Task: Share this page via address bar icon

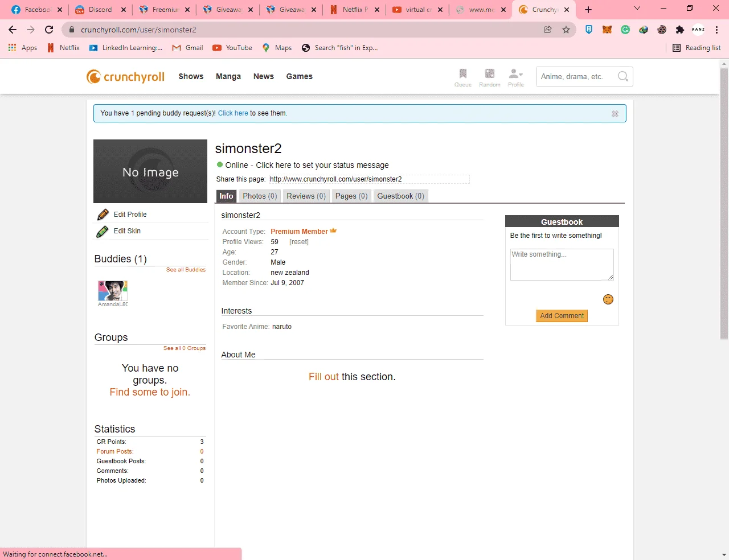Action: tap(548, 30)
